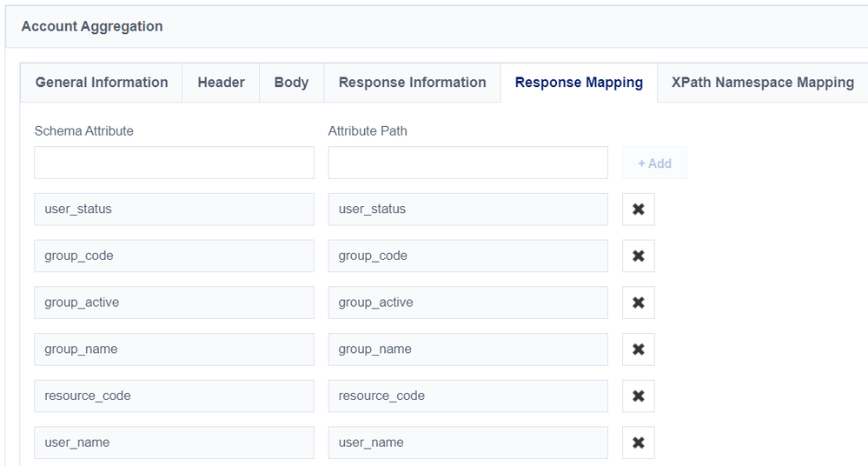
Task: Delete the user_name mapping row
Action: (x=638, y=443)
